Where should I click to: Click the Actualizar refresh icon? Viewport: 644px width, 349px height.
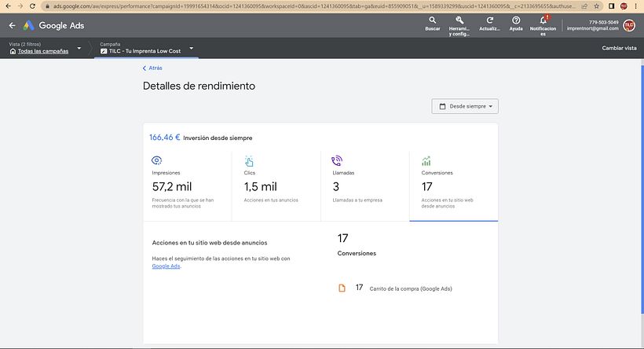(x=490, y=20)
